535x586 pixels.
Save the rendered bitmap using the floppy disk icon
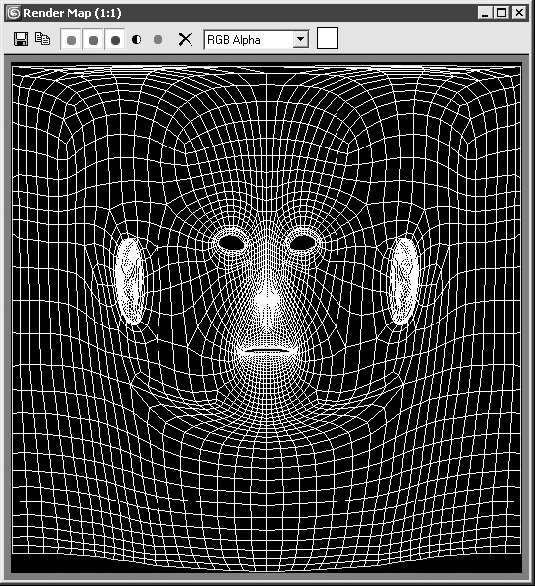(x=21, y=39)
